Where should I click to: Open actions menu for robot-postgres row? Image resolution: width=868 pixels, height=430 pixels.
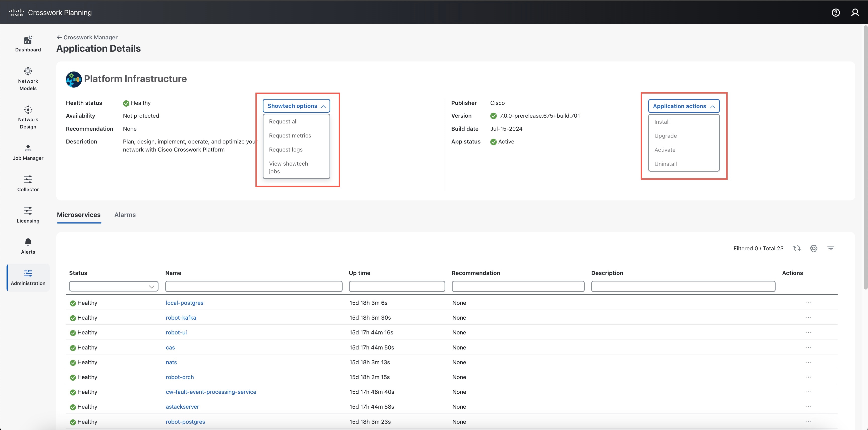click(x=808, y=422)
